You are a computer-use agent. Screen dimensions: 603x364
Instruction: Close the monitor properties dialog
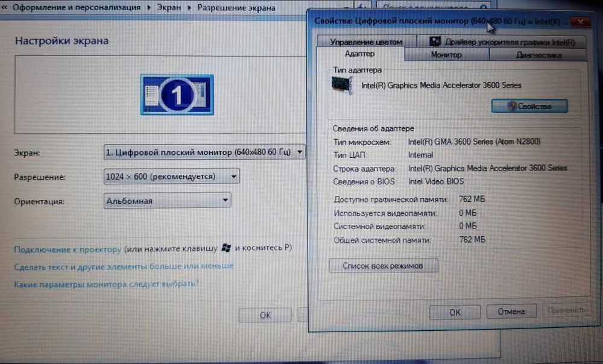(580, 22)
